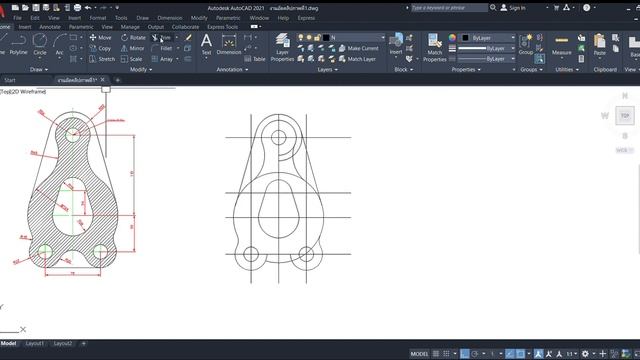This screenshot has width=640, height=360.
Task: Expand the Modify panel
Action: pos(141,70)
